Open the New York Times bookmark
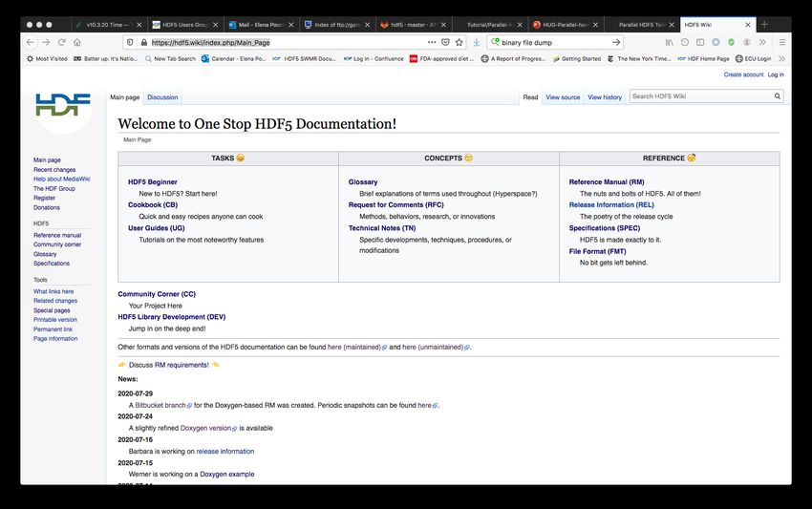This screenshot has height=509, width=812. 639,59
